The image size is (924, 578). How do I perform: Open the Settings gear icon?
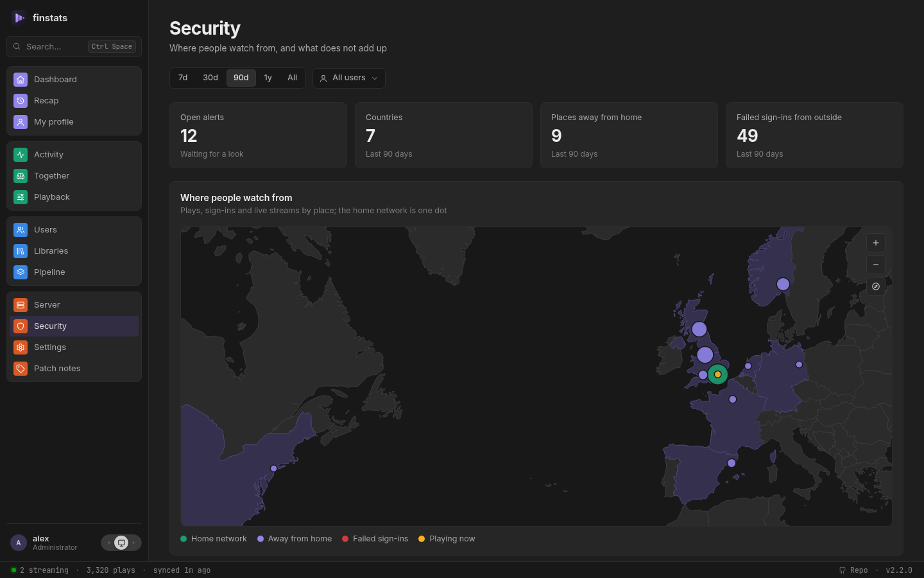pos(21,347)
